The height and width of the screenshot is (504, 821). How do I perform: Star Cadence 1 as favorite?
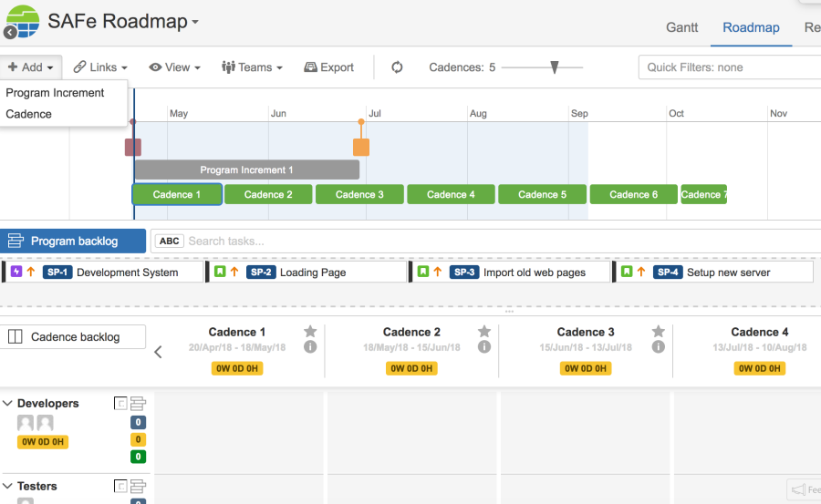click(x=310, y=331)
